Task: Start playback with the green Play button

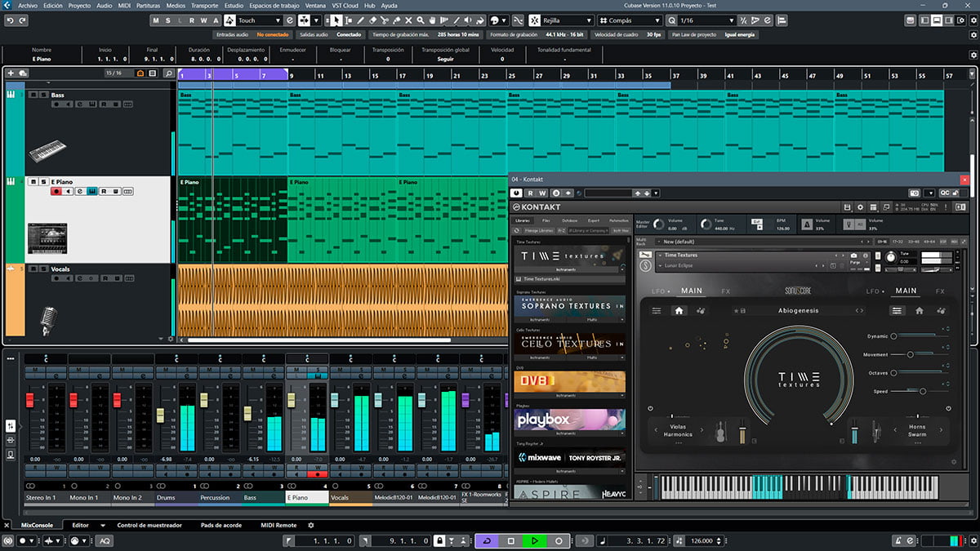Action: click(x=533, y=540)
